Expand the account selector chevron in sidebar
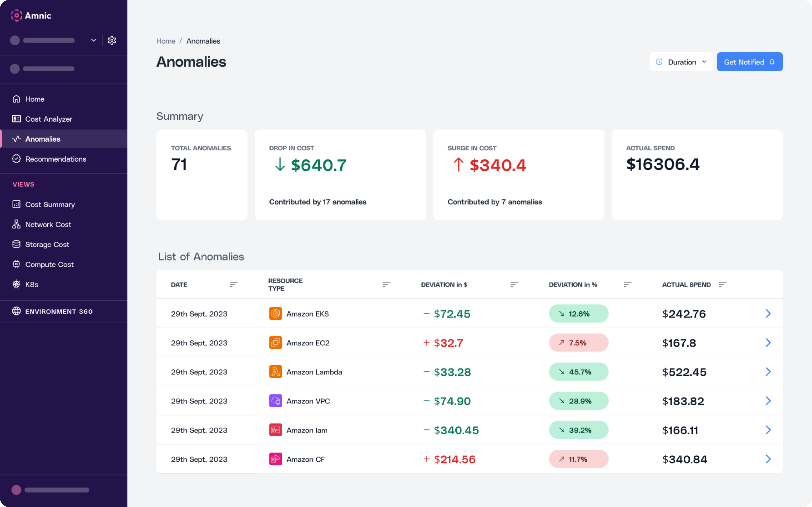Viewport: 812px width, 507px height. 94,40
